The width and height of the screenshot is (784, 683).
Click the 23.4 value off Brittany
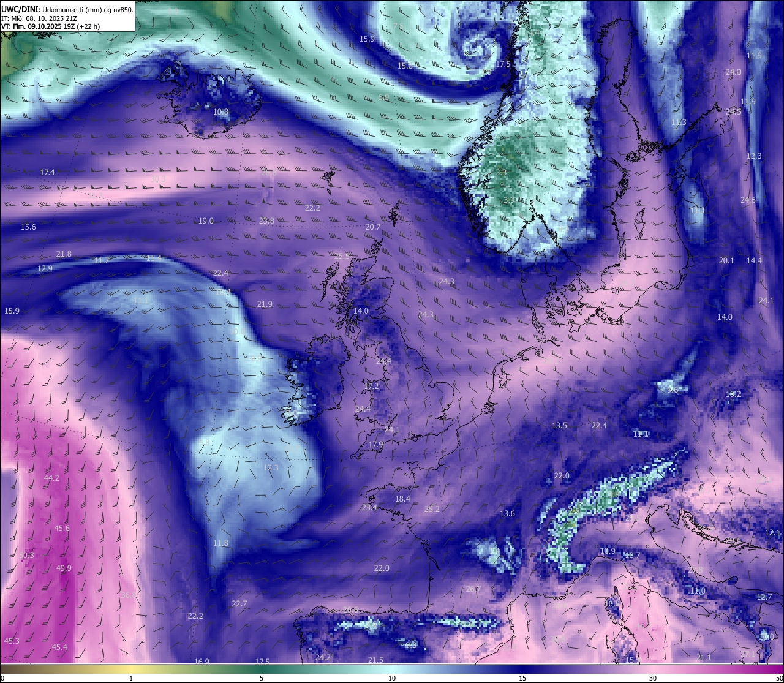369,508
